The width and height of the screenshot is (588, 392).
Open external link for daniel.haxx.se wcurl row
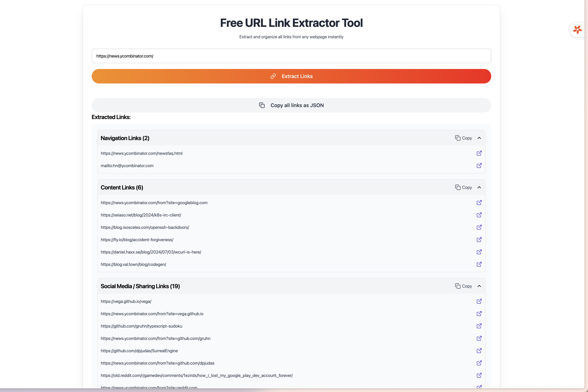[479, 252]
